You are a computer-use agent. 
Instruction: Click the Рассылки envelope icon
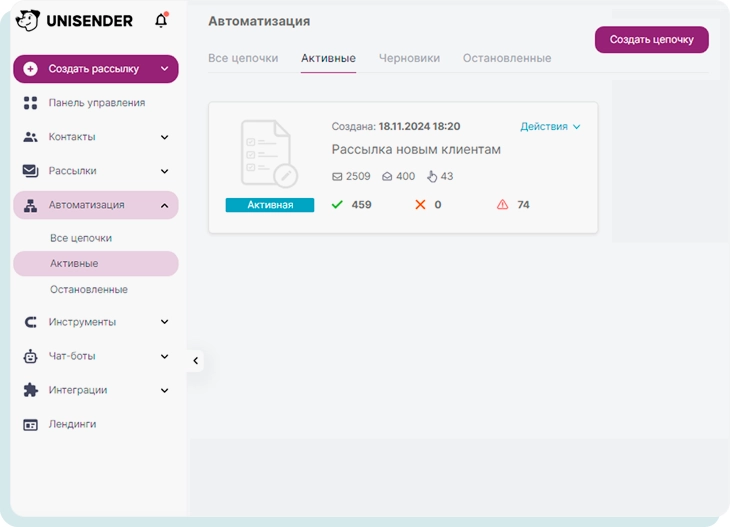pos(30,171)
